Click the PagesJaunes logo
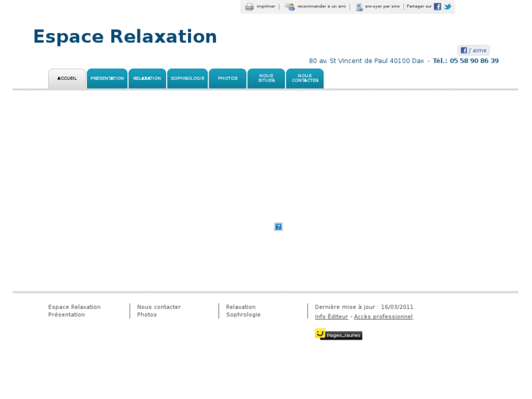The image size is (532, 399). [x=338, y=334]
